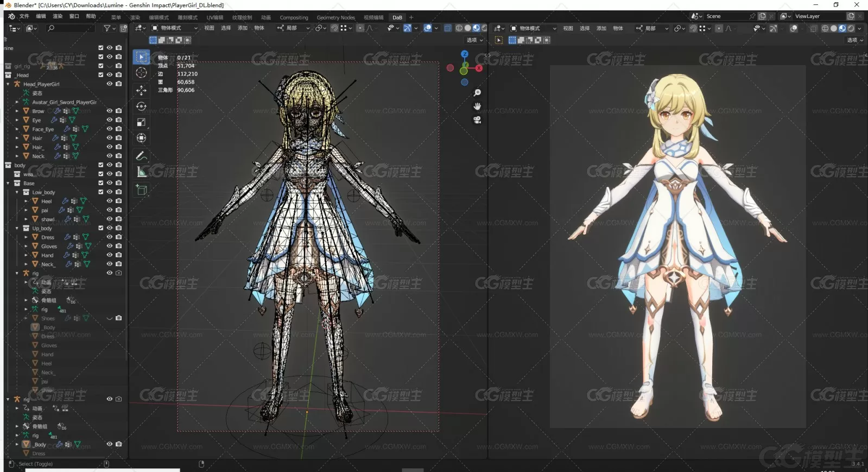Select wireframe shading in left viewport
Screen dimensions: 868x472
pos(459,28)
